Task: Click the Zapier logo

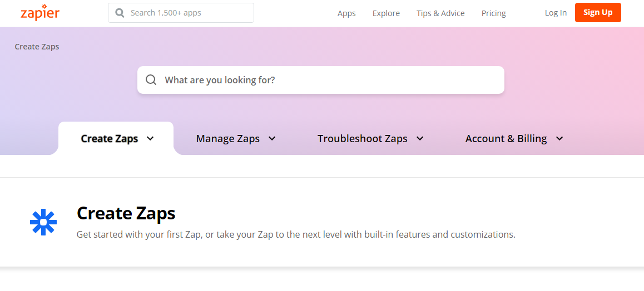Action: 40,12
